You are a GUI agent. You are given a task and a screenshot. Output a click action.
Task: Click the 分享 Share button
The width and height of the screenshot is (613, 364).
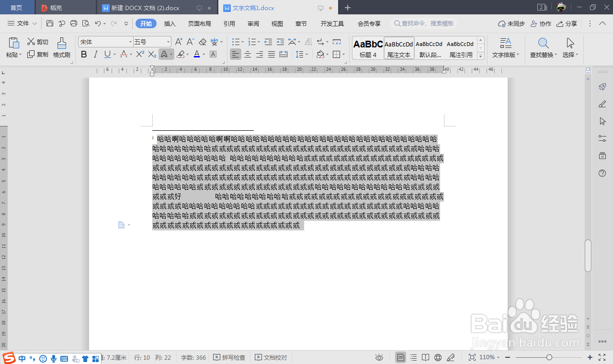567,23
